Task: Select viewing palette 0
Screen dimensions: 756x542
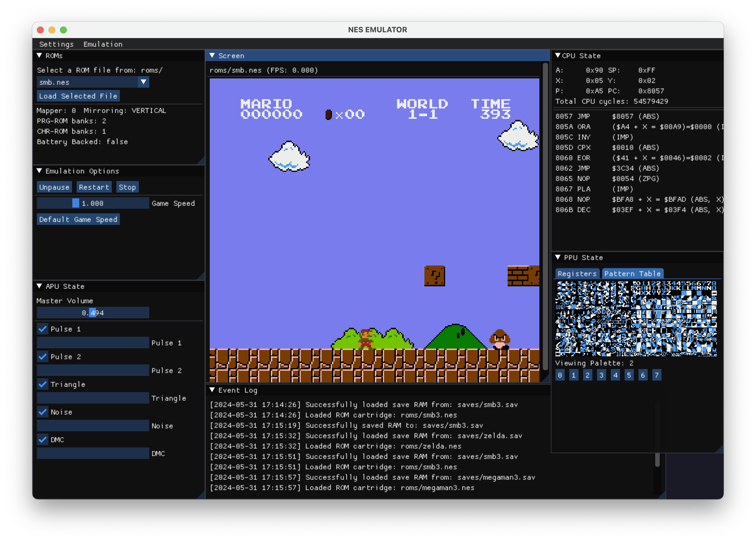Action: (560, 375)
